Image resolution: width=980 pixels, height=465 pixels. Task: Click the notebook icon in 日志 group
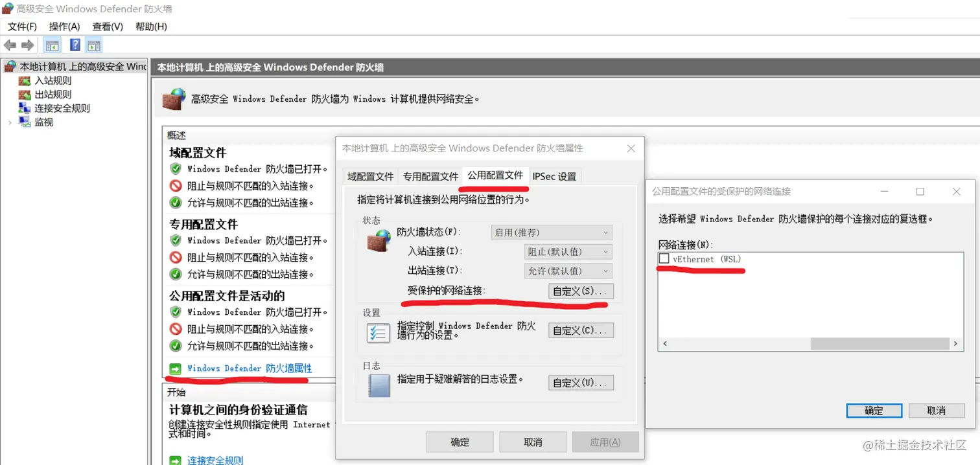(x=379, y=385)
